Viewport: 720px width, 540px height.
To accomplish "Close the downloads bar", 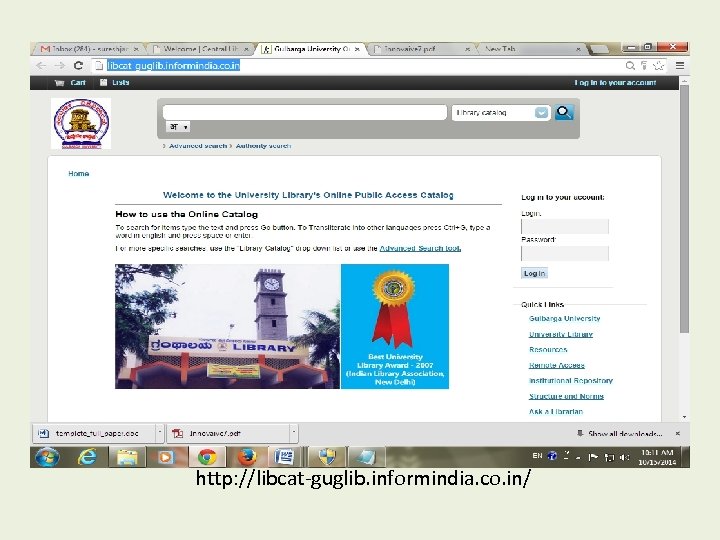I will click(x=678, y=433).
